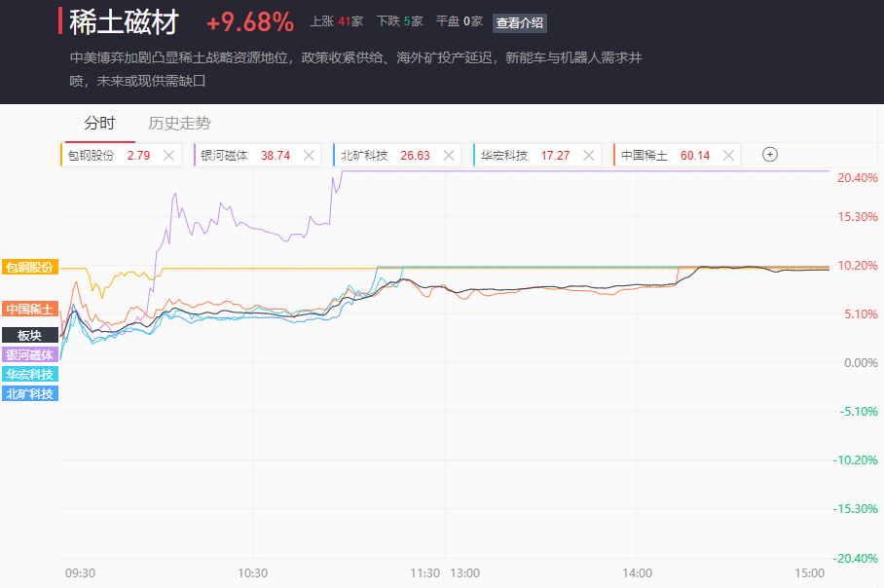Remove 银河磁体 comparison chip

click(309, 155)
